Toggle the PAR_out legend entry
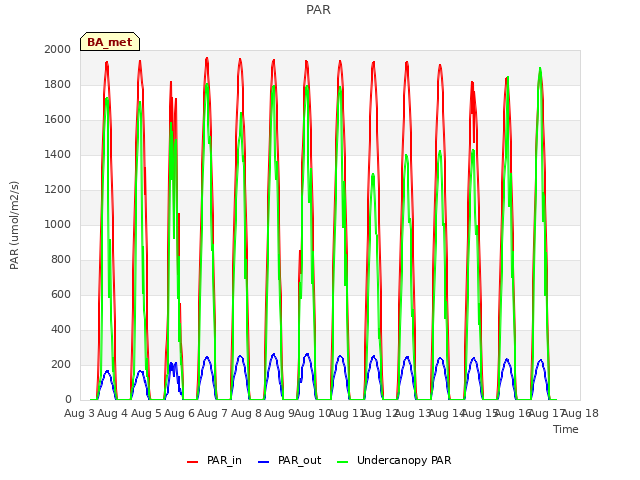The width and height of the screenshot is (640, 480). [x=289, y=460]
